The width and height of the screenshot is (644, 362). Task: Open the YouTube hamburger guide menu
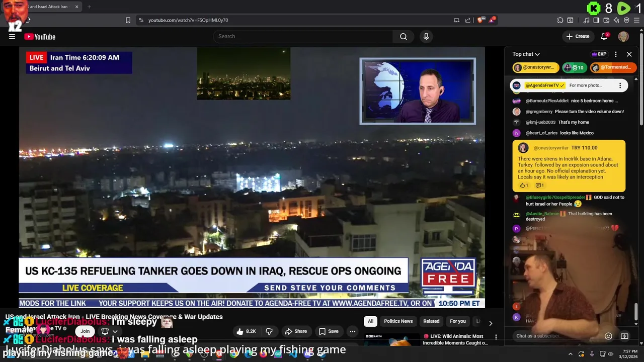tap(12, 36)
